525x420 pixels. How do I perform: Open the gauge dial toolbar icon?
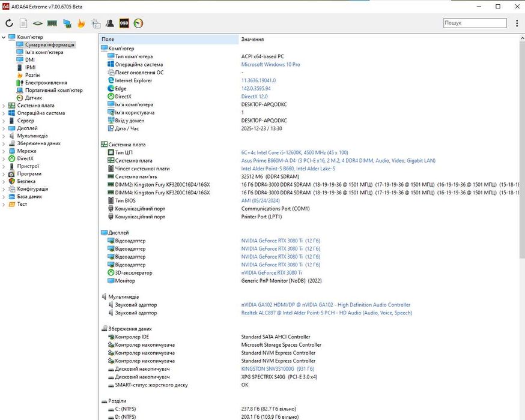(x=139, y=23)
